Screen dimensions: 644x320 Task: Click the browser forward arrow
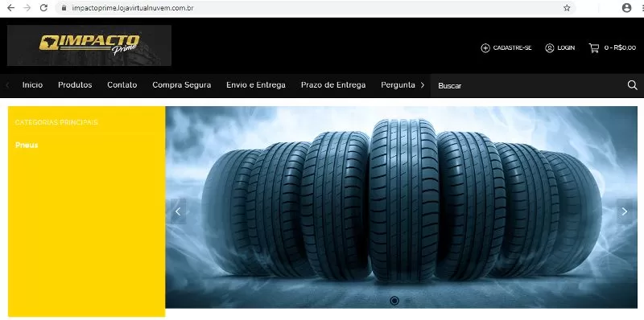(27, 8)
